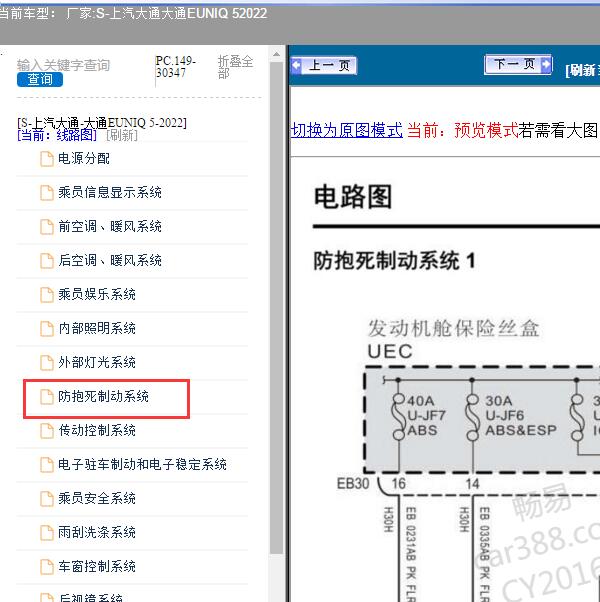
Task: Click left arrow icon on 上一页 button
Action: pos(296,65)
